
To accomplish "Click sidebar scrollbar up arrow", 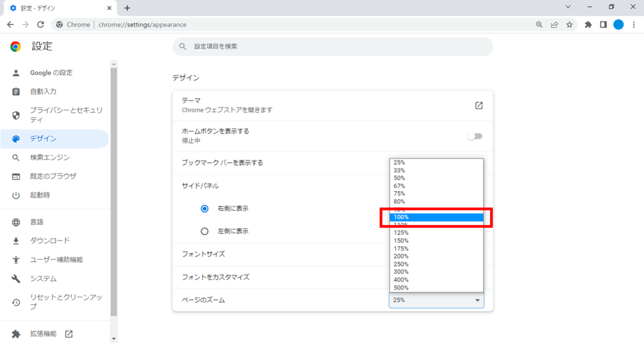I will click(x=113, y=63).
